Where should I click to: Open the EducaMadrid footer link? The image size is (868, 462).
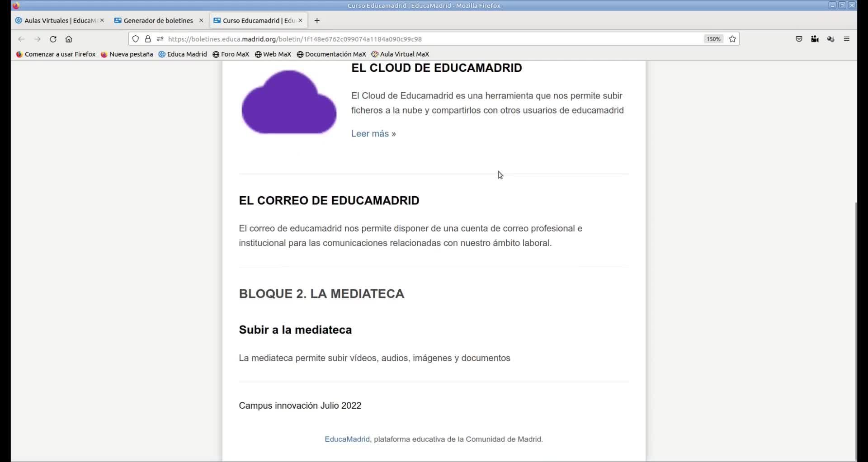click(x=347, y=439)
